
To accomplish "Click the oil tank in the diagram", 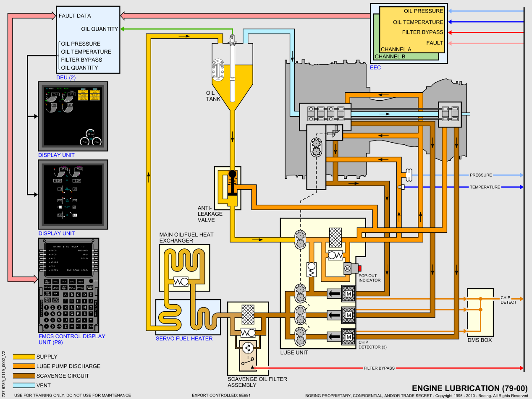I will pyautogui.click(x=232, y=80).
